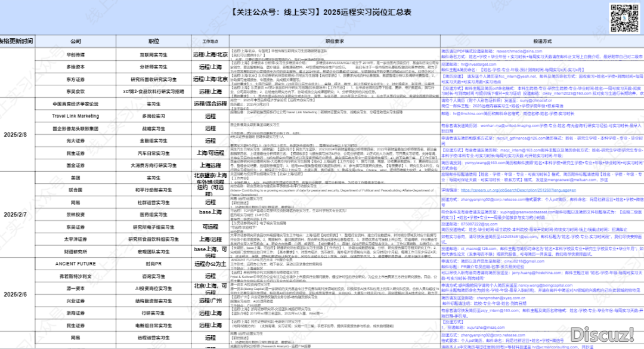
Task: Click position cell AI投资岗位实习生
Action: point(154,289)
